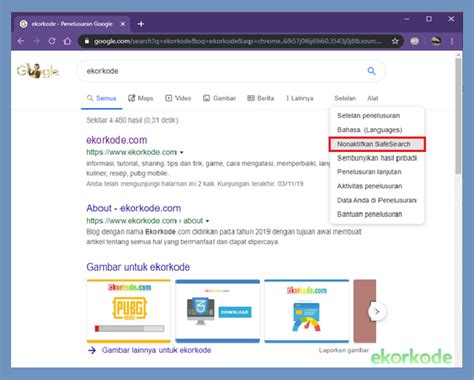Click the blue magnifier search button
The height and width of the screenshot is (380, 474).
(x=371, y=71)
